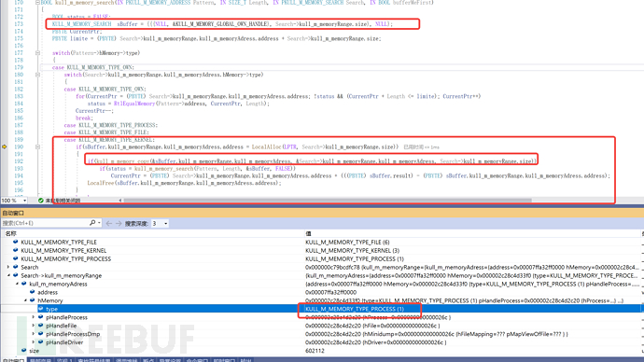Click the variable icon beside KULL_M_MEMORY_TYPE_KERNEL
Image resolution: width=644 pixels, height=362 pixels.
16,250
